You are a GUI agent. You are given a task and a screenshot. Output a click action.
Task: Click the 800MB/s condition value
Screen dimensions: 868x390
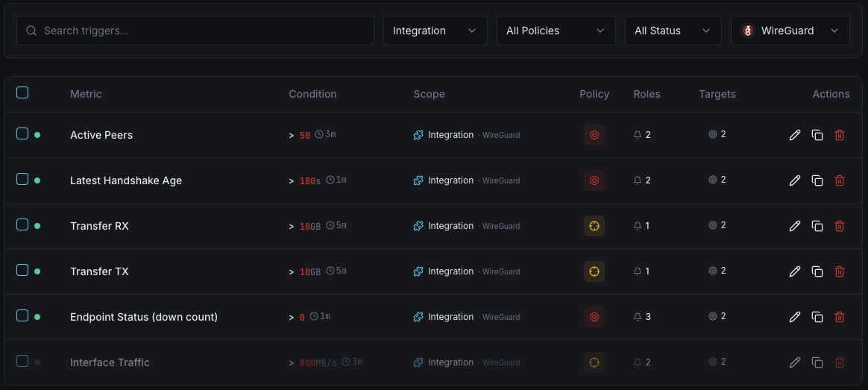[318, 363]
